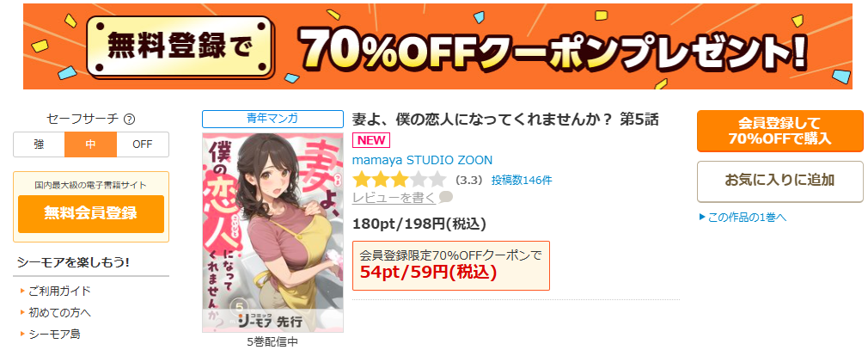Viewport: 868px width, 350px height.
Task: Add the title via お気に入りに追加
Action: pos(780,181)
